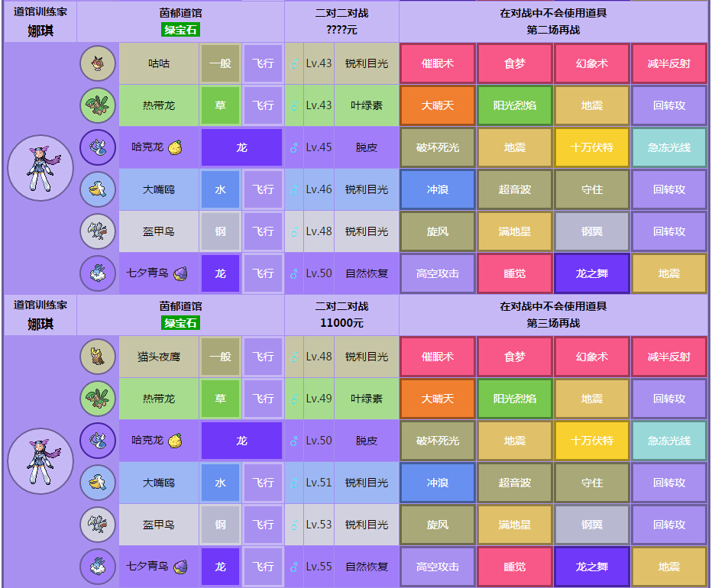Open 高空攻击 move of the Lv.50 七夕青鸟
The width and height of the screenshot is (715, 588).
click(x=438, y=273)
